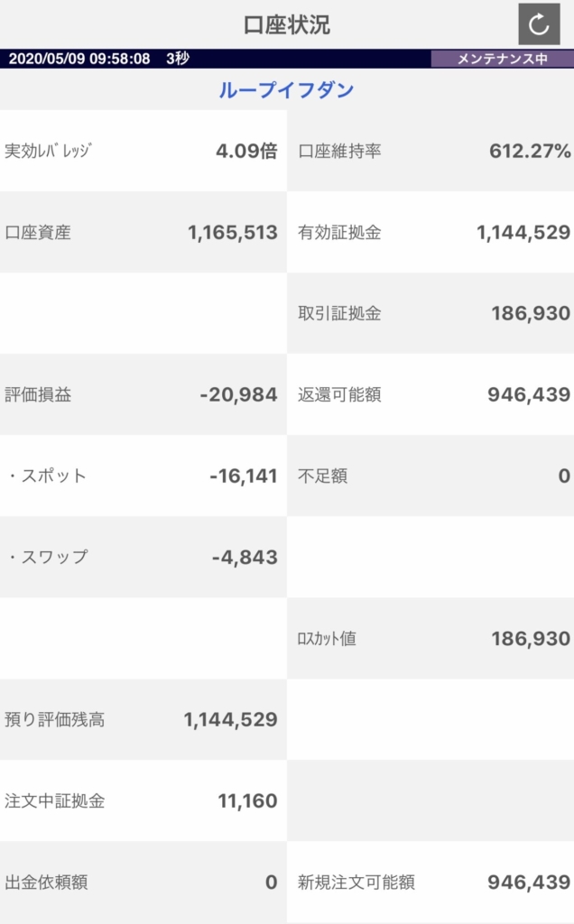Image resolution: width=574 pixels, height=924 pixels.
Task: Select the 口座維持率 612.27% cell
Action: point(430,151)
